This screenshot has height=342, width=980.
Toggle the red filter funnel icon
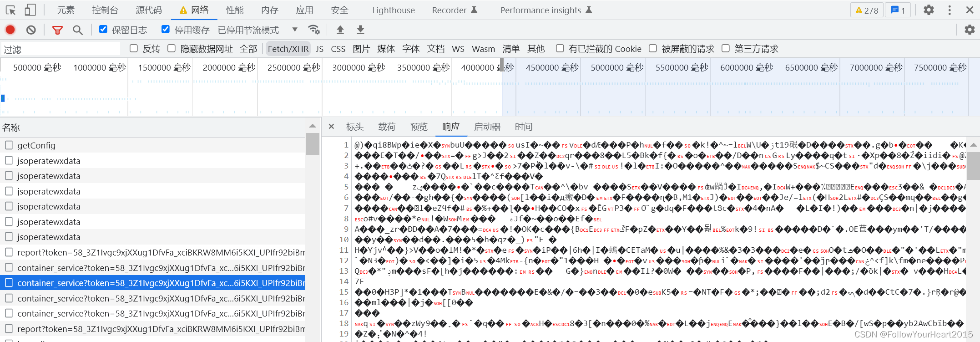point(57,30)
